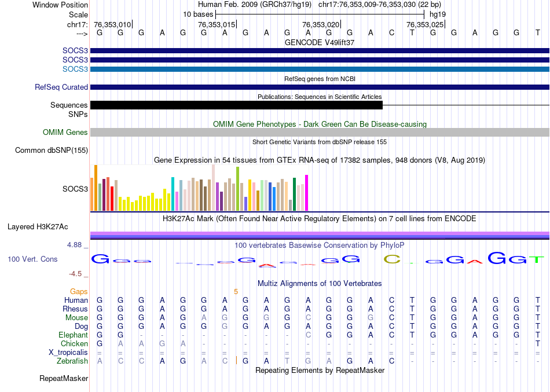The width and height of the screenshot is (550, 392).
Task: Click the black Publications sequence block
Action: point(236,105)
